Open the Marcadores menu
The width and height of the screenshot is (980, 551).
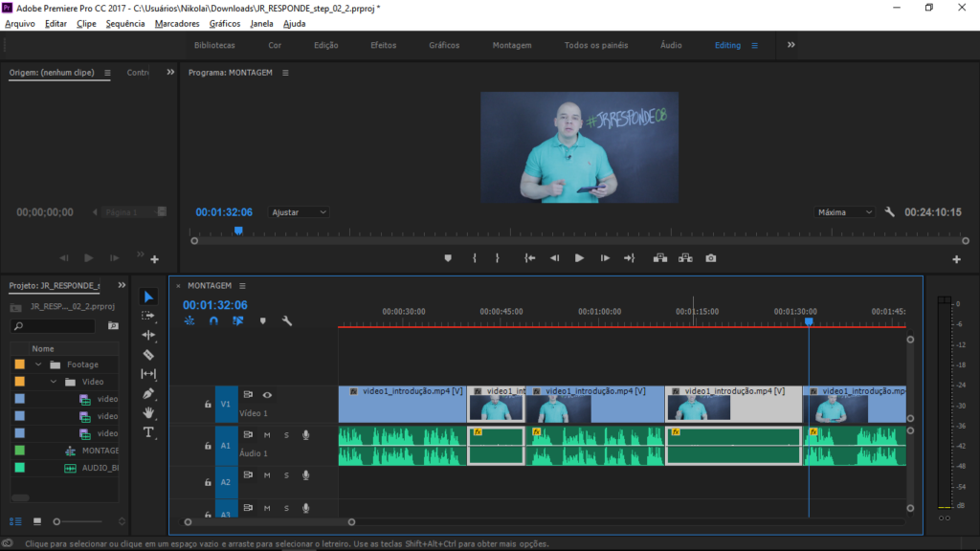click(x=177, y=24)
